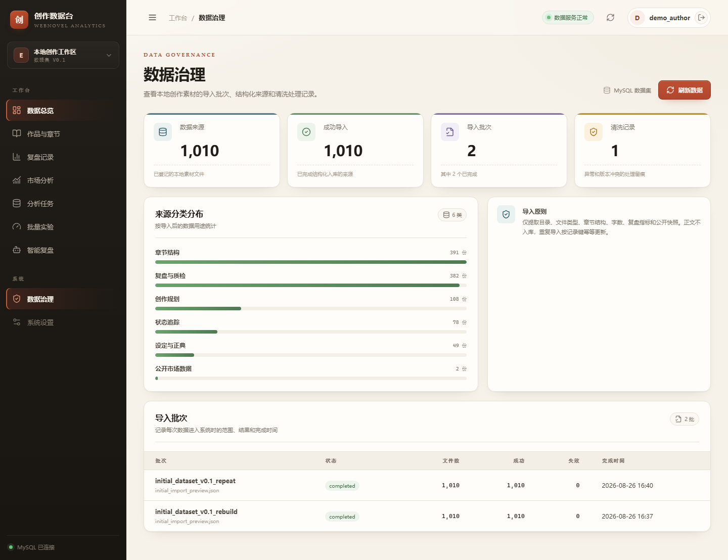
Task: Click the 2026-08-26 16:37 completion time
Action: 627,517
